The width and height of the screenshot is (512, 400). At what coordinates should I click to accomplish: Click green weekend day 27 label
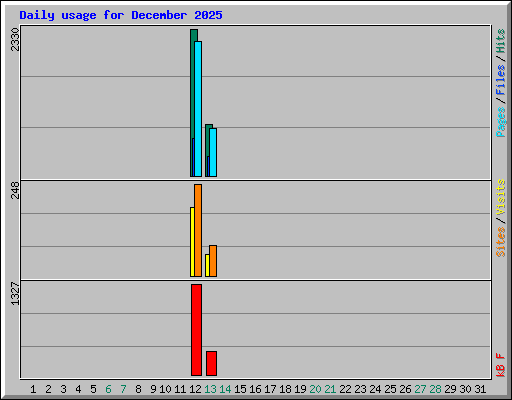tap(420, 389)
